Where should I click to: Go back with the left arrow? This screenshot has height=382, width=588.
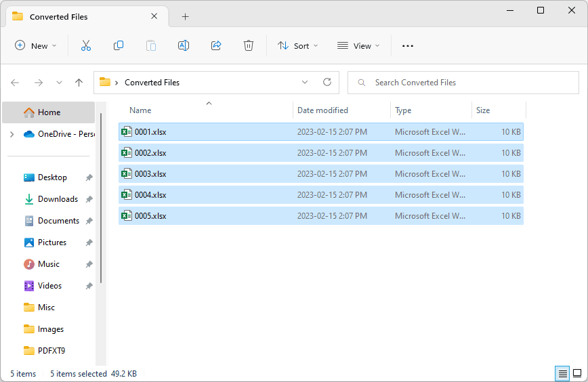coord(15,83)
